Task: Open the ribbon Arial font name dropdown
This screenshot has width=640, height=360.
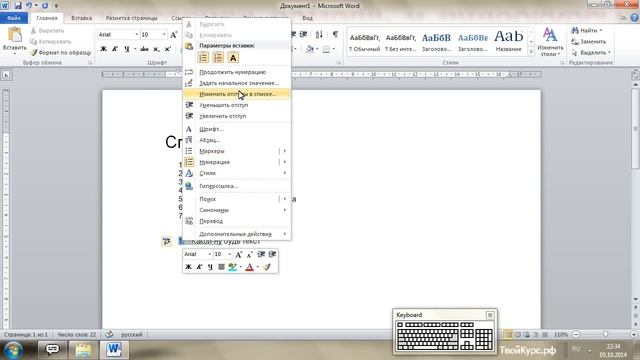Action: pos(136,35)
